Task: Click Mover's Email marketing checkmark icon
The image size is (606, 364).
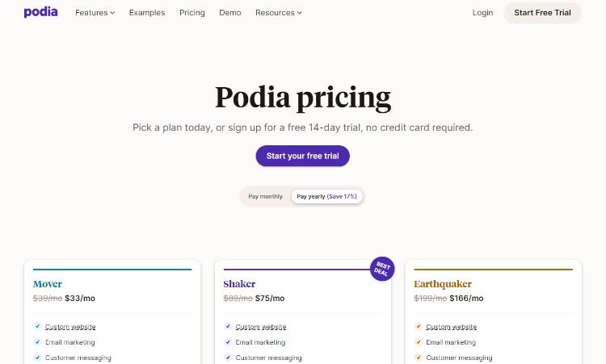Action: point(37,342)
